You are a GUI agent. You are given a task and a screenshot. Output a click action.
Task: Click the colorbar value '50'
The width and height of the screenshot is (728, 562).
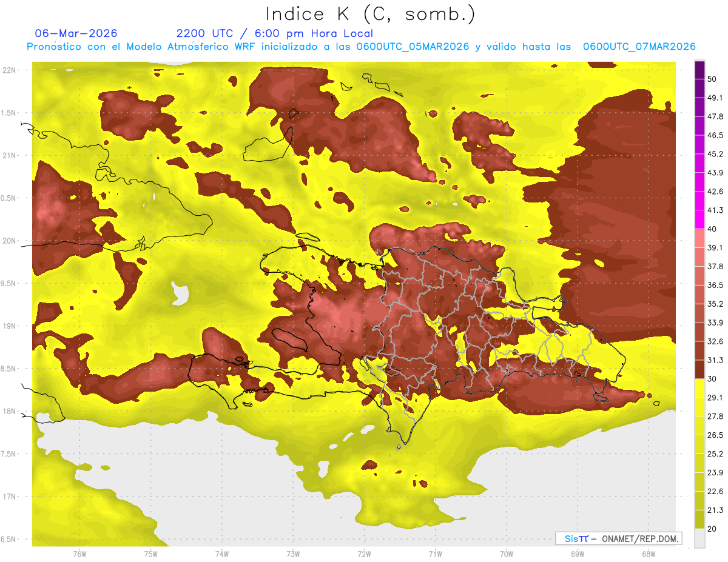[x=712, y=79]
